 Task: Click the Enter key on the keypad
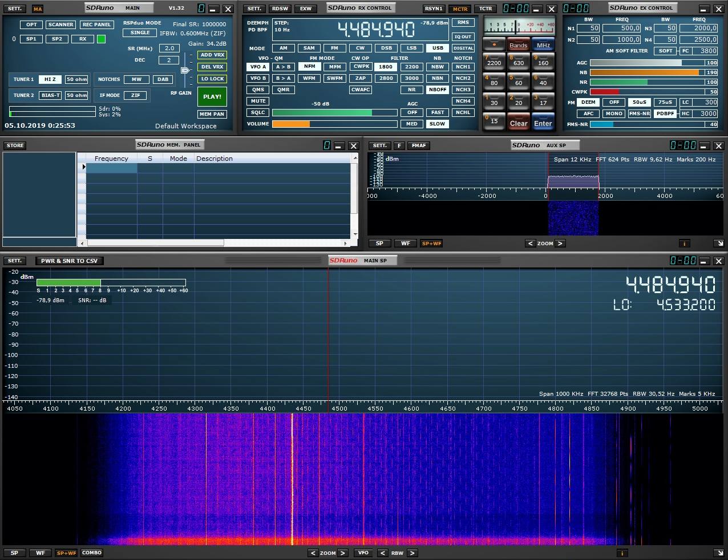click(x=543, y=121)
